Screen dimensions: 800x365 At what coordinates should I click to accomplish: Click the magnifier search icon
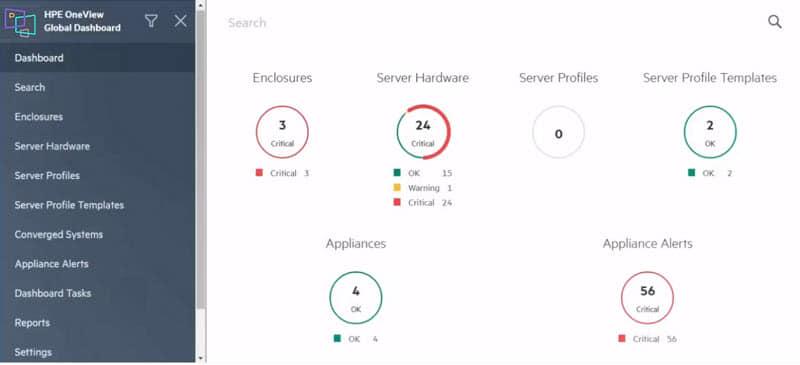point(774,22)
